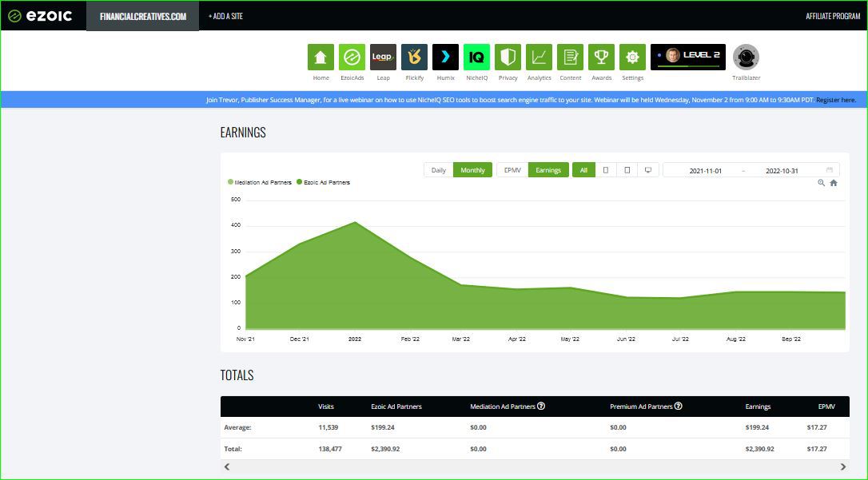Click the Total: row label
Image resolution: width=868 pixels, height=480 pixels.
coord(233,449)
